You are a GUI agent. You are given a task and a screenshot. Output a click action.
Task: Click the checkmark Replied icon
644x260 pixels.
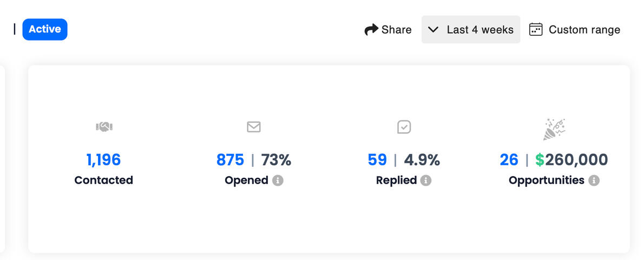pos(404,127)
